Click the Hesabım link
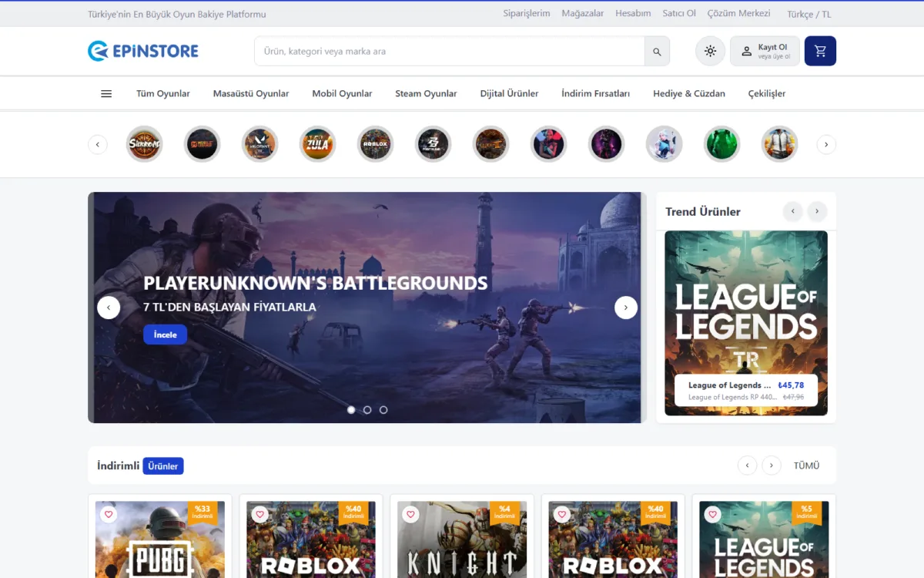Screen dimensions: 924x578 point(633,14)
